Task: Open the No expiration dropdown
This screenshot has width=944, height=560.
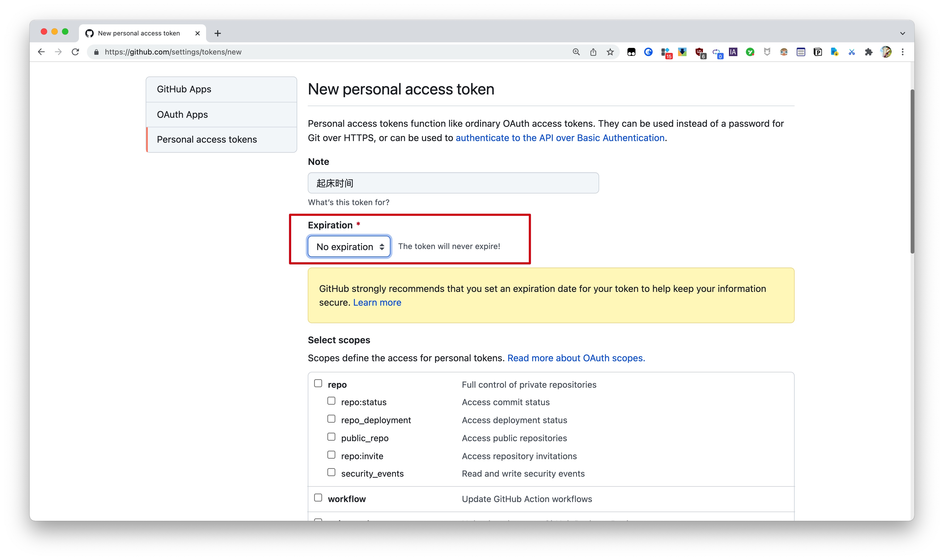Action: [x=349, y=246]
